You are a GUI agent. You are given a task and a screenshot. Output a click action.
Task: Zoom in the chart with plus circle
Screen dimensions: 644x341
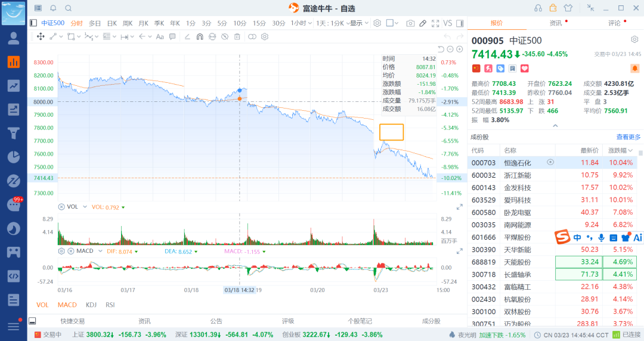[x=460, y=49]
